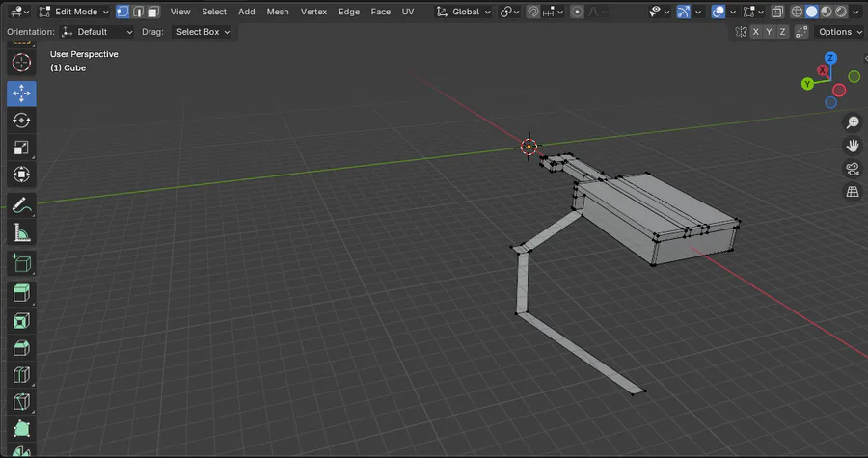Screen dimensions: 868x458
Task: Open the overlays settings dropdown arrow
Action: 733,12
